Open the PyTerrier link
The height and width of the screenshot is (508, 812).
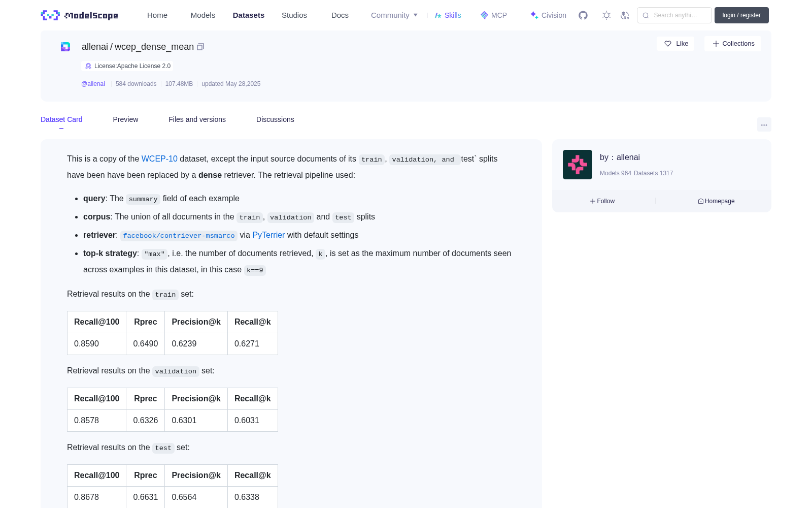click(x=268, y=235)
